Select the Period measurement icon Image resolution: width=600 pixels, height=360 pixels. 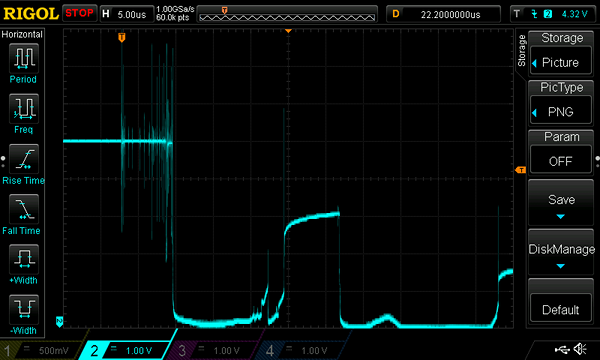[x=24, y=59]
